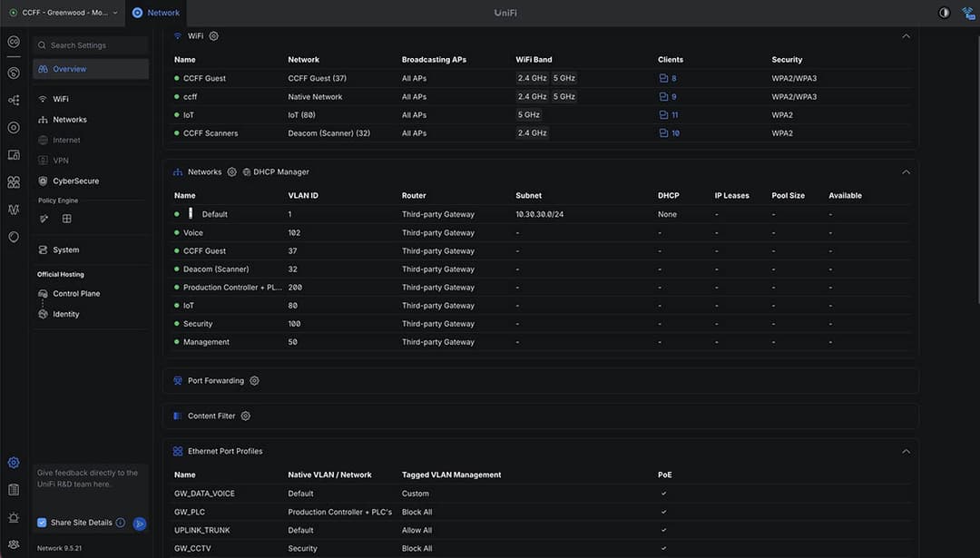Open the Insights waveform icon in the rail
Screen dimensions: 980x558
coord(13,210)
